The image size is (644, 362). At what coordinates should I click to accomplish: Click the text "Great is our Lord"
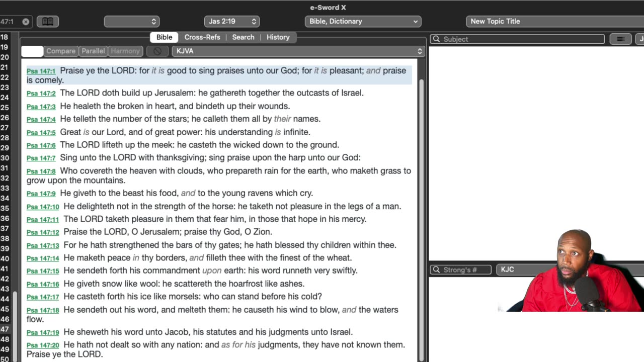click(x=93, y=132)
